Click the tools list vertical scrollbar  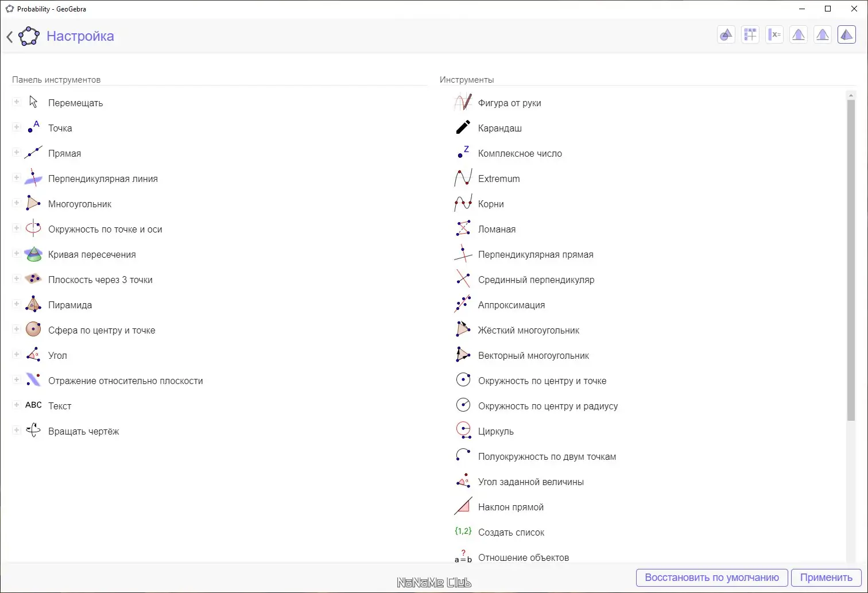[851, 258]
